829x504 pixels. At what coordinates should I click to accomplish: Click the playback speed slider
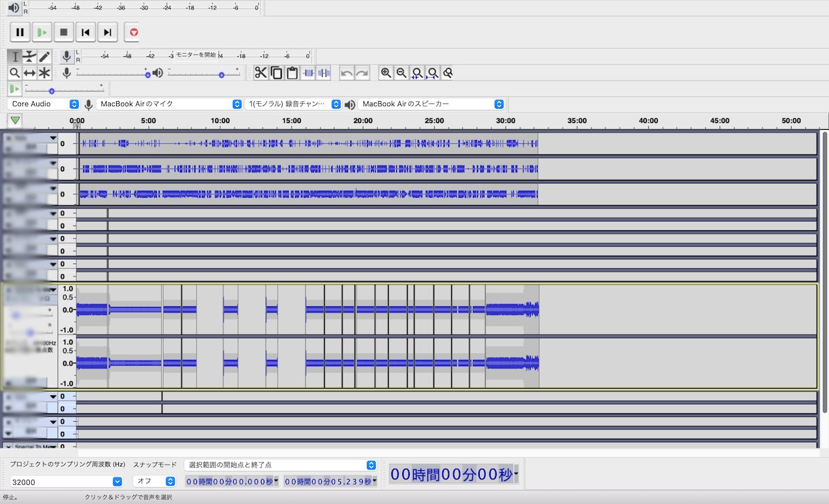[64, 89]
